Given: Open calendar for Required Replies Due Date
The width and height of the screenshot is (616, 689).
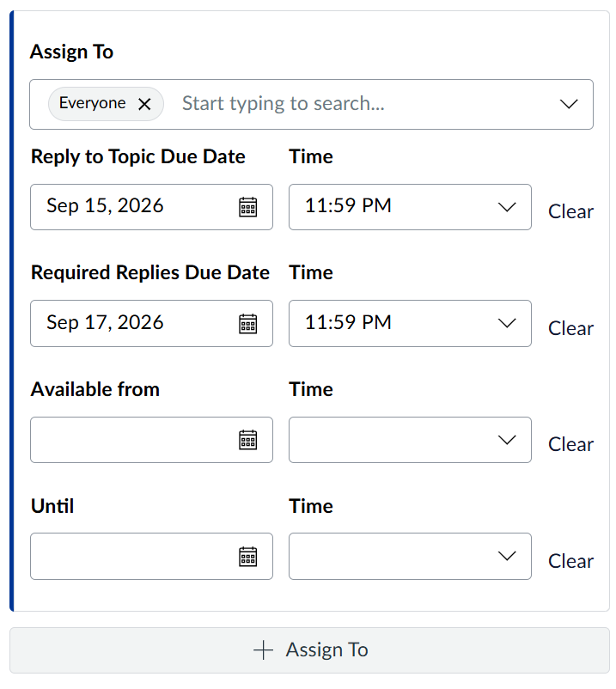Looking at the screenshot, I should click(x=247, y=324).
